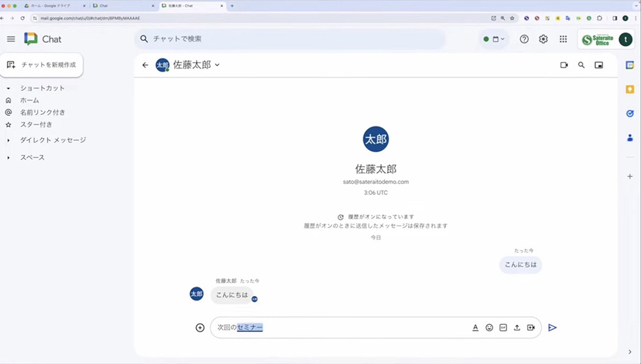Open settings gear icon

click(x=543, y=39)
